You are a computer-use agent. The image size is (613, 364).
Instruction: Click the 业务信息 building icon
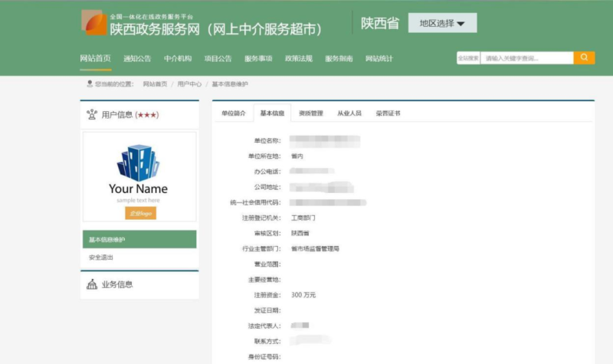(92, 284)
